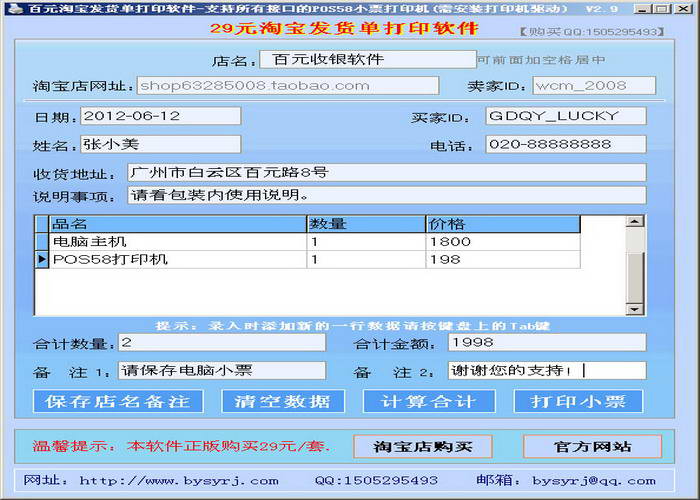Click the 打印小票 button
The height and width of the screenshot is (500, 700).
pos(579,401)
